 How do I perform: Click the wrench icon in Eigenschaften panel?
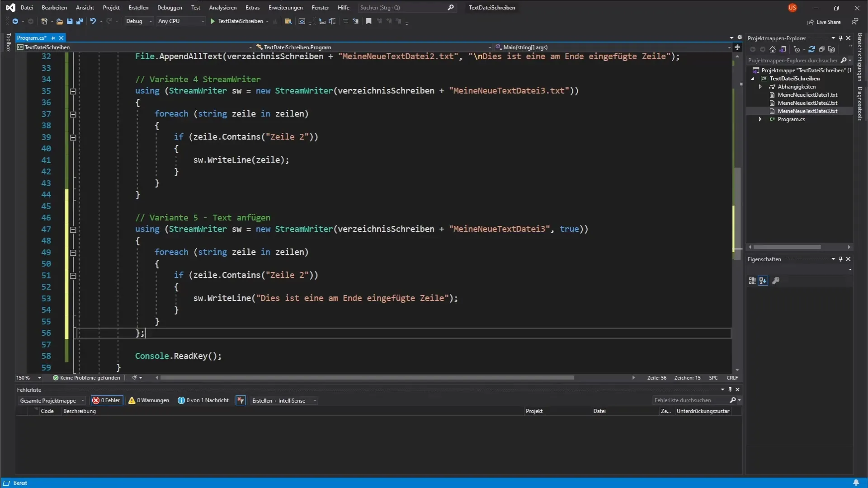776,281
